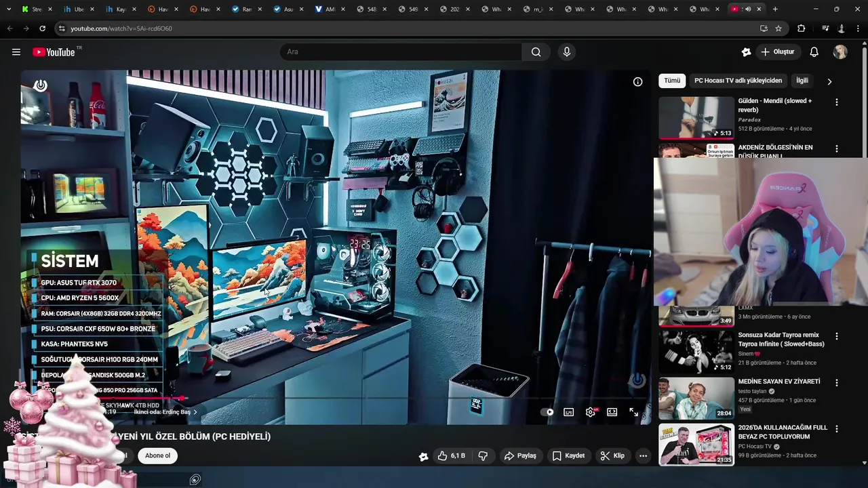Open options menu for MEDİNE SAYAN EV ZİYARETİ
This screenshot has height=488, width=868.
836,383
